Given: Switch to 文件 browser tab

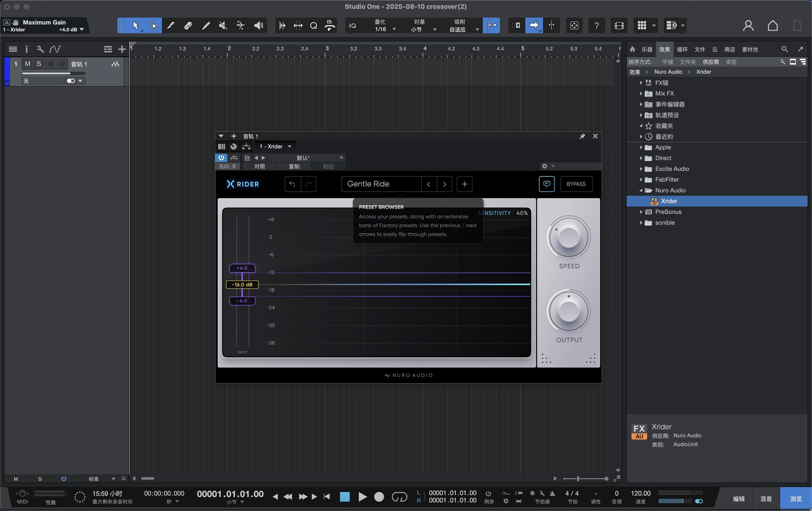Looking at the screenshot, I should [x=700, y=49].
